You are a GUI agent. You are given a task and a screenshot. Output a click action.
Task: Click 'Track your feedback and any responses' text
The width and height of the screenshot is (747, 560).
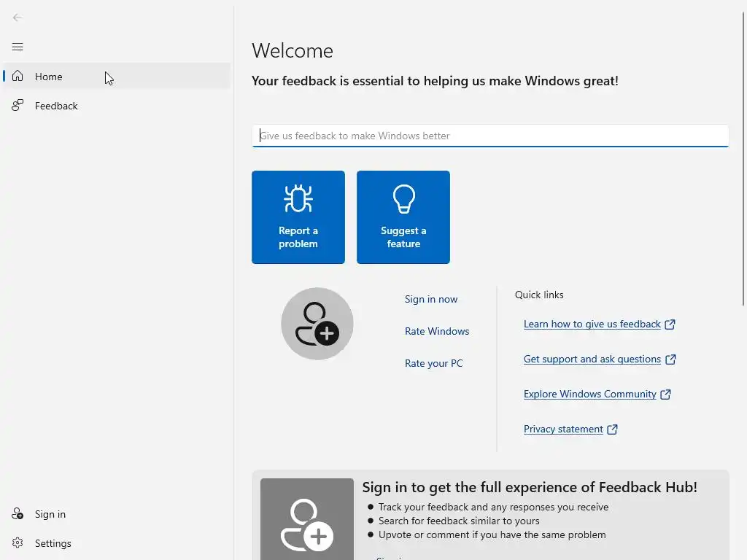click(493, 507)
